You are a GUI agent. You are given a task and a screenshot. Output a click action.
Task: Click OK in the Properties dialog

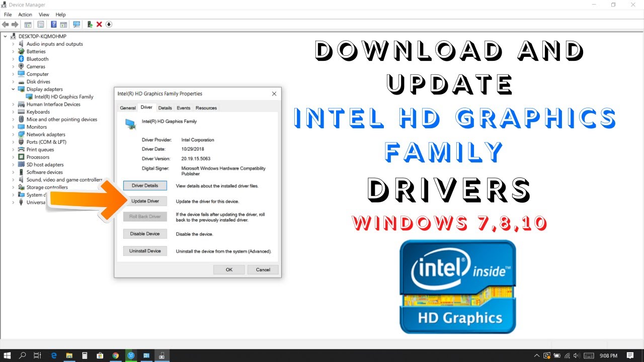pos(229,269)
